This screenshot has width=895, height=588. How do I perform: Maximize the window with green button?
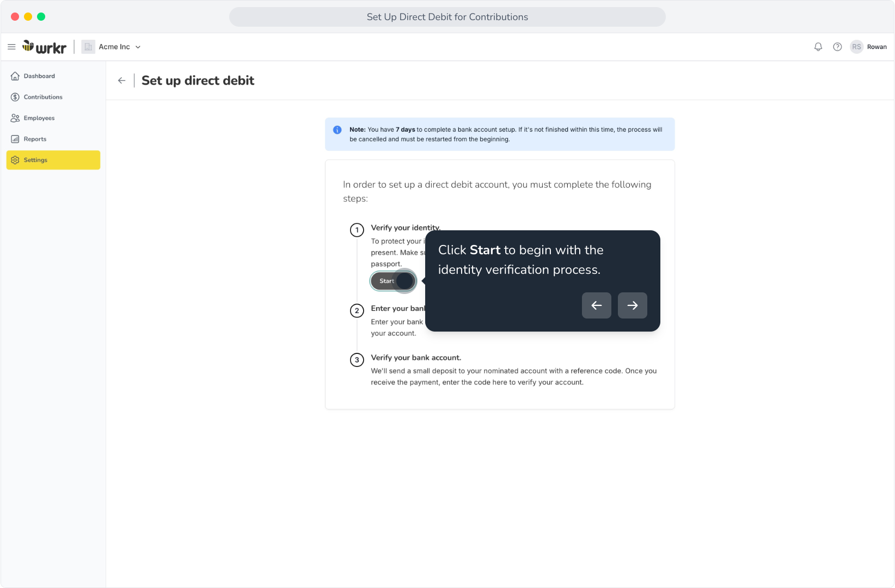pos(41,17)
